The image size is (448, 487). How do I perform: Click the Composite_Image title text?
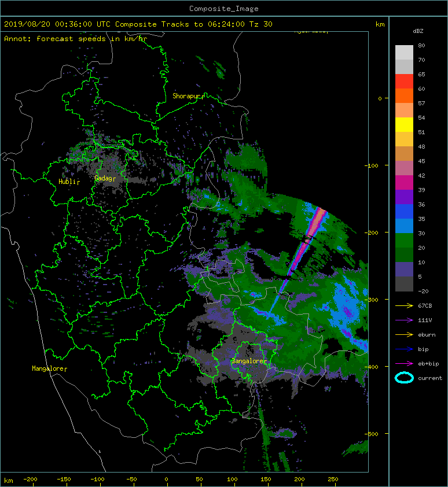[224, 9]
